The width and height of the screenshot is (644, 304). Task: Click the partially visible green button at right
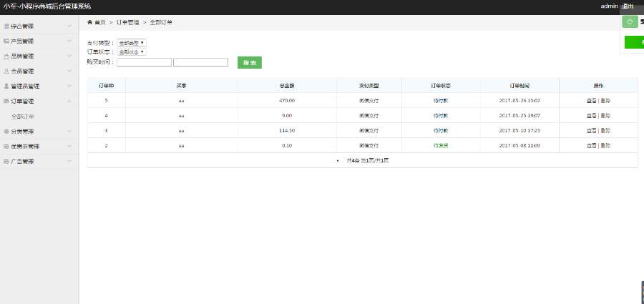click(634, 42)
